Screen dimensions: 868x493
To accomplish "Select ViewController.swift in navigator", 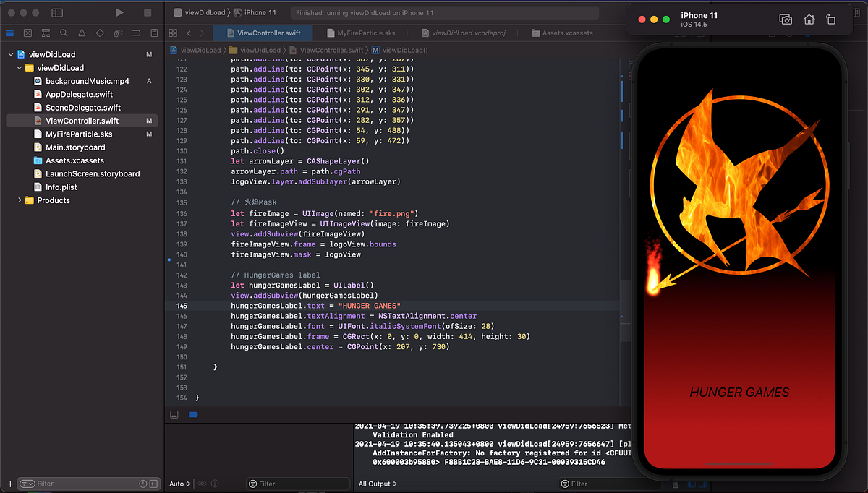I will 83,121.
